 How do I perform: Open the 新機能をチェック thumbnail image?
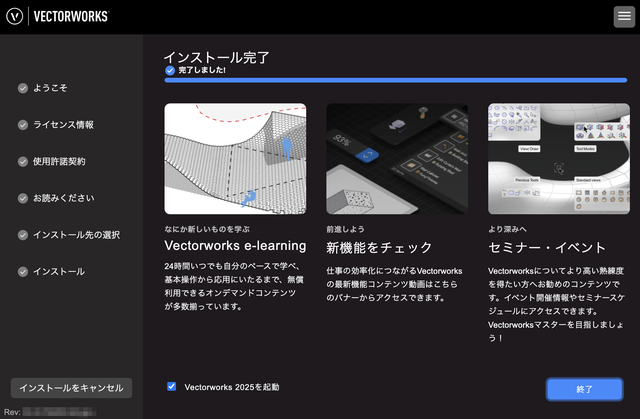click(397, 159)
